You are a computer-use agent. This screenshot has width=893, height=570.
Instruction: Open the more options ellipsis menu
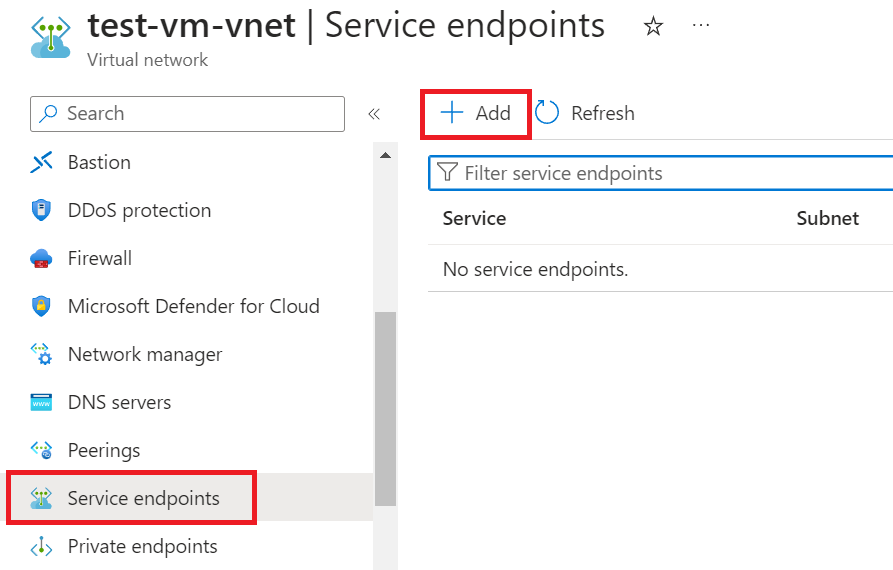coord(701,26)
